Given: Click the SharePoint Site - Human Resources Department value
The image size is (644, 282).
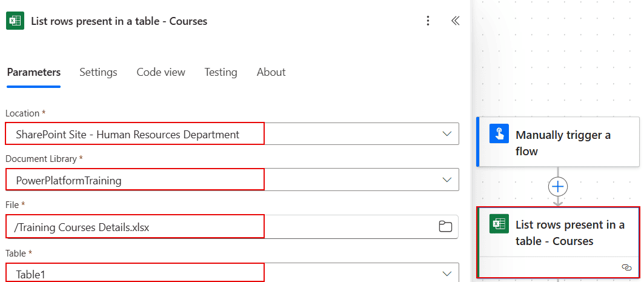Looking at the screenshot, I should (x=128, y=134).
